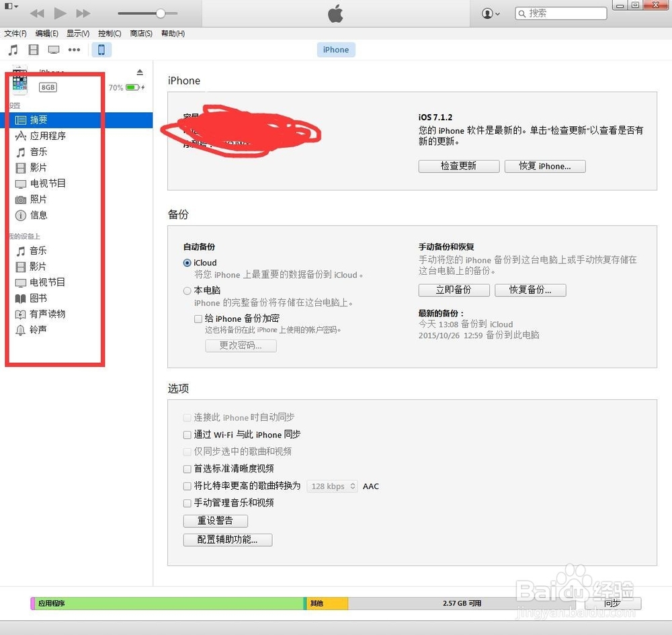Click the yellow 其他 storage segment

[327, 603]
